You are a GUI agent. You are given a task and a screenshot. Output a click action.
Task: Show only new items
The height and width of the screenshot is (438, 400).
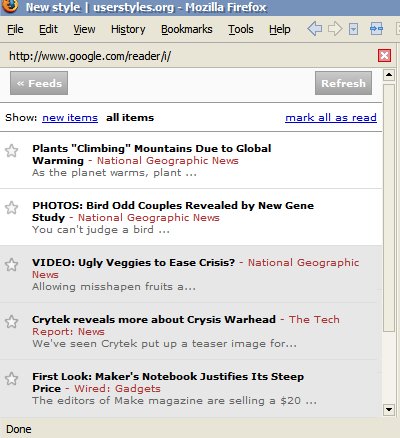(x=70, y=118)
